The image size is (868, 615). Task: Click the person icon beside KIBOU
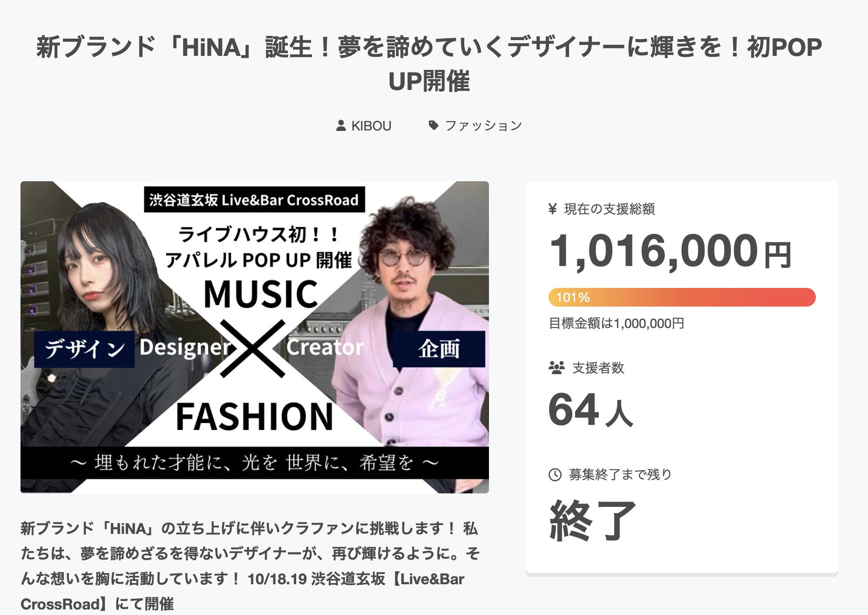341,125
